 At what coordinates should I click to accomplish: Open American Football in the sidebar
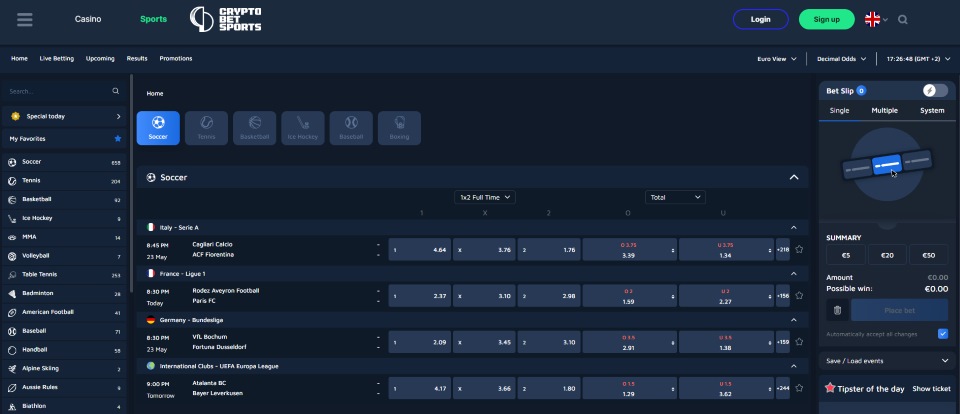click(64, 312)
